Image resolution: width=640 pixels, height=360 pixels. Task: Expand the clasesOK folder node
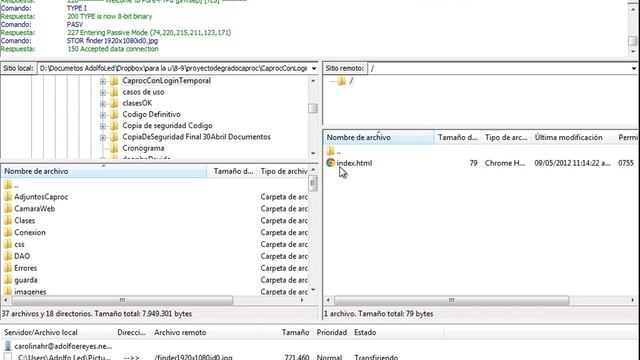click(103, 104)
